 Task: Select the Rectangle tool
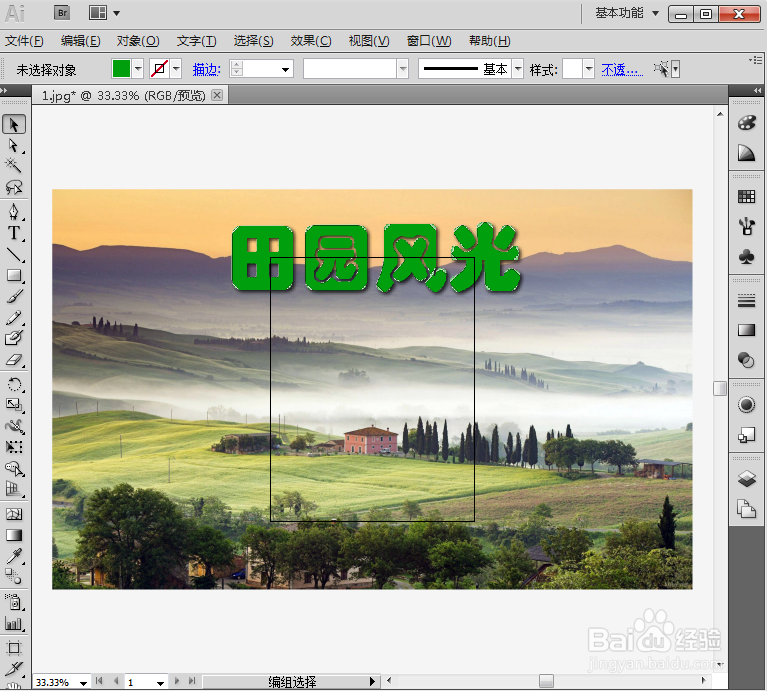(14, 275)
